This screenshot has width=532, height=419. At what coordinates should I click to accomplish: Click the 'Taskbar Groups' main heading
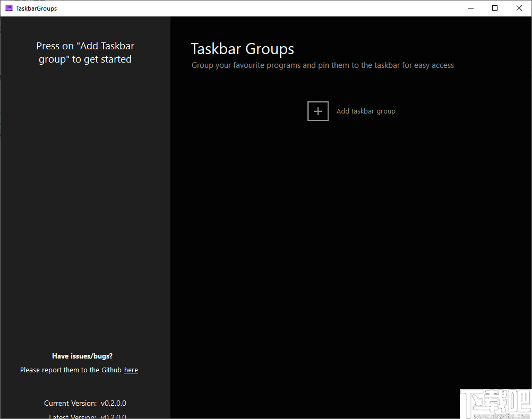coord(243,49)
